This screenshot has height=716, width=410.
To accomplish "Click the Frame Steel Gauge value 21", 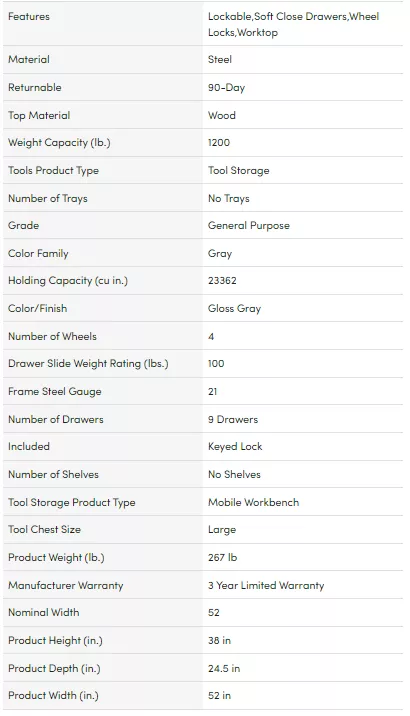I will click(213, 391).
